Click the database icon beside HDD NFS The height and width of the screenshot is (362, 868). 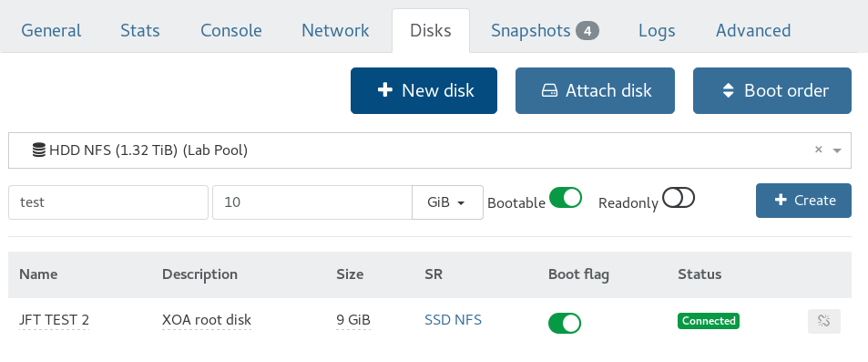39,150
